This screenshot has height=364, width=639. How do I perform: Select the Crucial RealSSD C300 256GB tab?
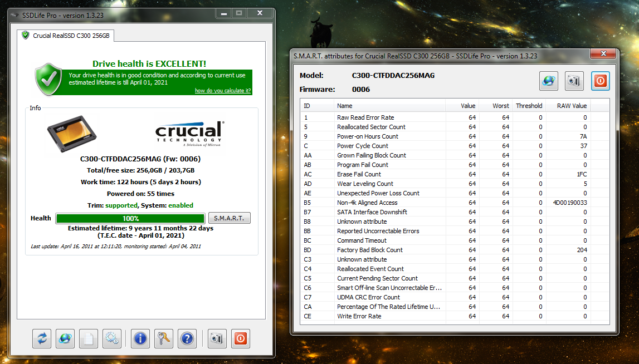(x=66, y=36)
